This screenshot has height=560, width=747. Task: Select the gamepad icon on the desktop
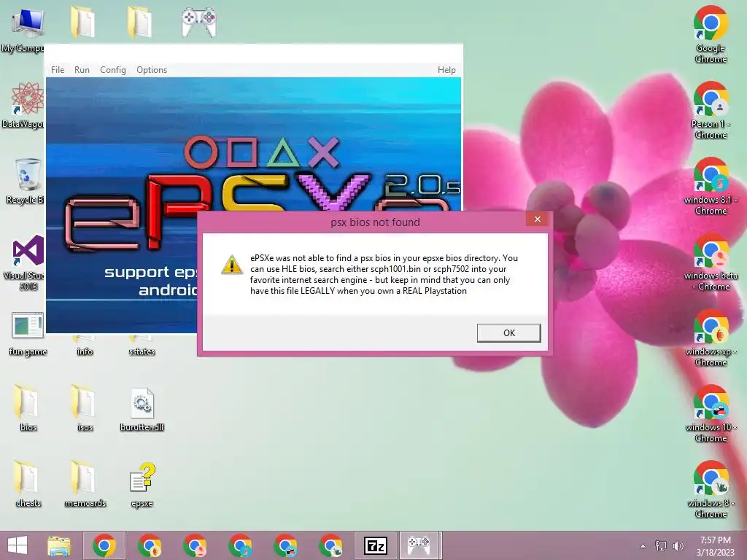[x=199, y=22]
